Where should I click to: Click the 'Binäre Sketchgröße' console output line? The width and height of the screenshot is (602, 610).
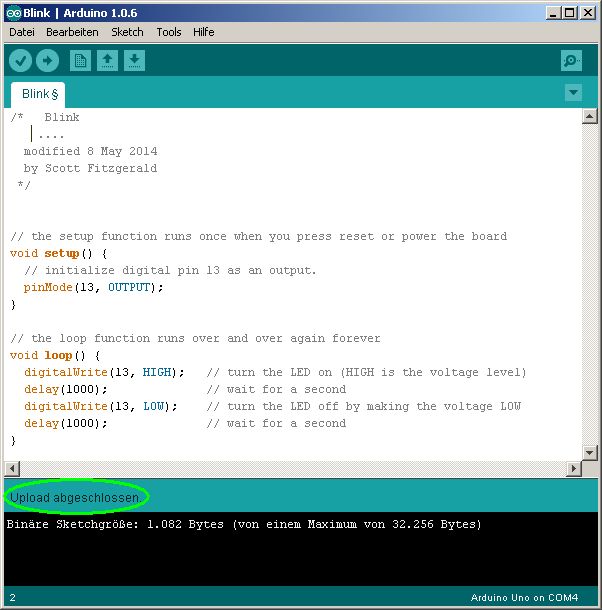(244, 524)
